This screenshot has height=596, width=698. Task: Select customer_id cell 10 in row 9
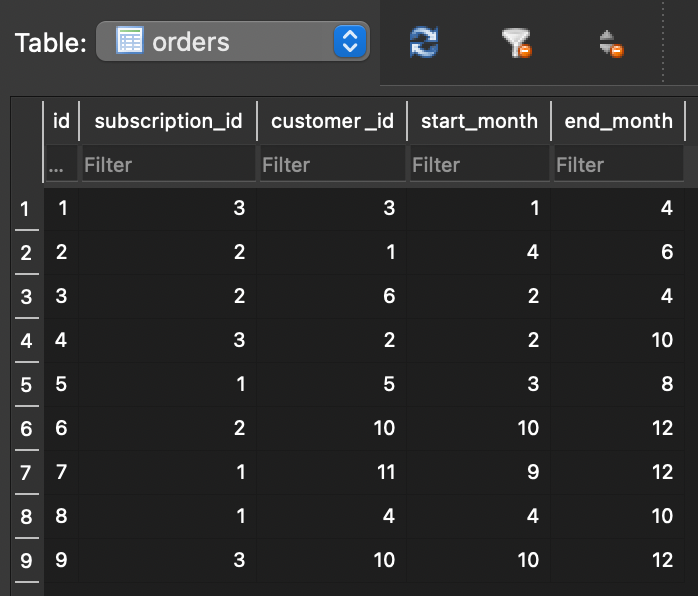point(332,560)
